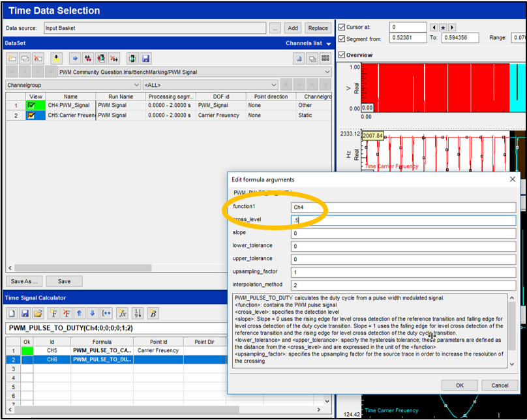Click the delete formula F icon with red X
Image resolution: width=527 pixels, height=420 pixels.
tap(67, 314)
